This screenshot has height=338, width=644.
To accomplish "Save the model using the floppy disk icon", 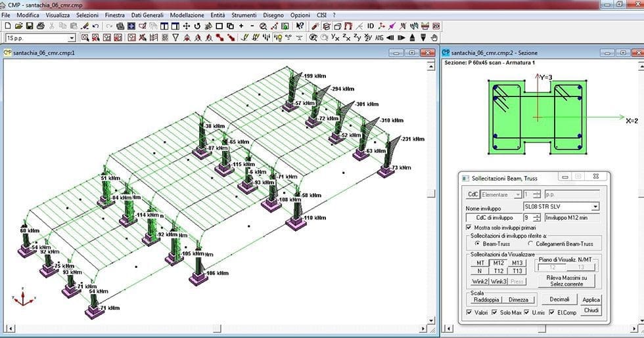I will (29, 26).
